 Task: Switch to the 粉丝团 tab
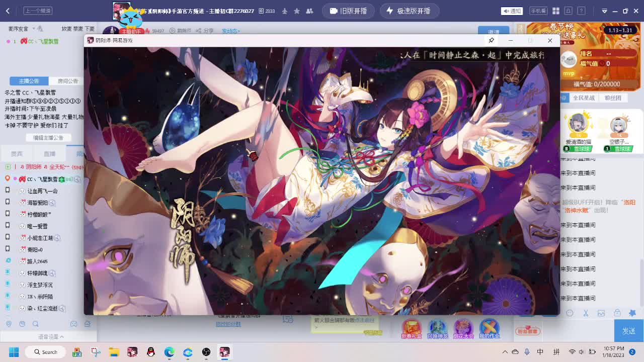click(613, 98)
